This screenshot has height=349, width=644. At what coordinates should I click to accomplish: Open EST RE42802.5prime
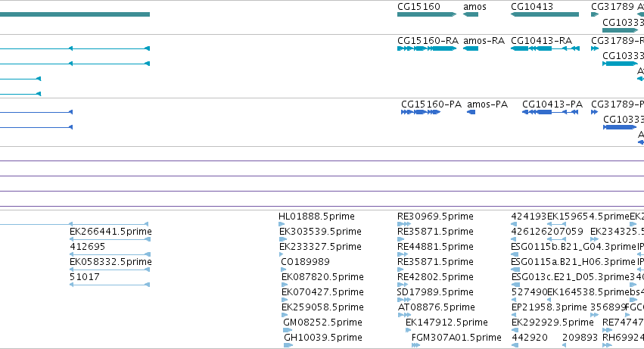pyautogui.click(x=435, y=277)
